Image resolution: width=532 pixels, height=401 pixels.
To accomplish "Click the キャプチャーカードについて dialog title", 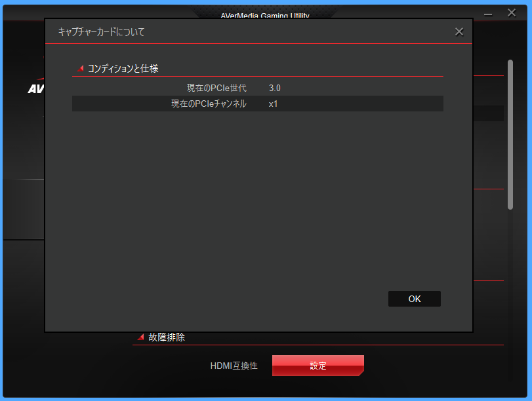I will coord(102,32).
